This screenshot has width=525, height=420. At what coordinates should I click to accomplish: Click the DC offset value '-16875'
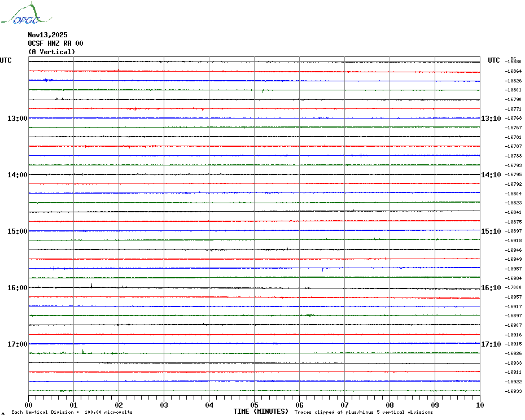(x=513, y=222)
